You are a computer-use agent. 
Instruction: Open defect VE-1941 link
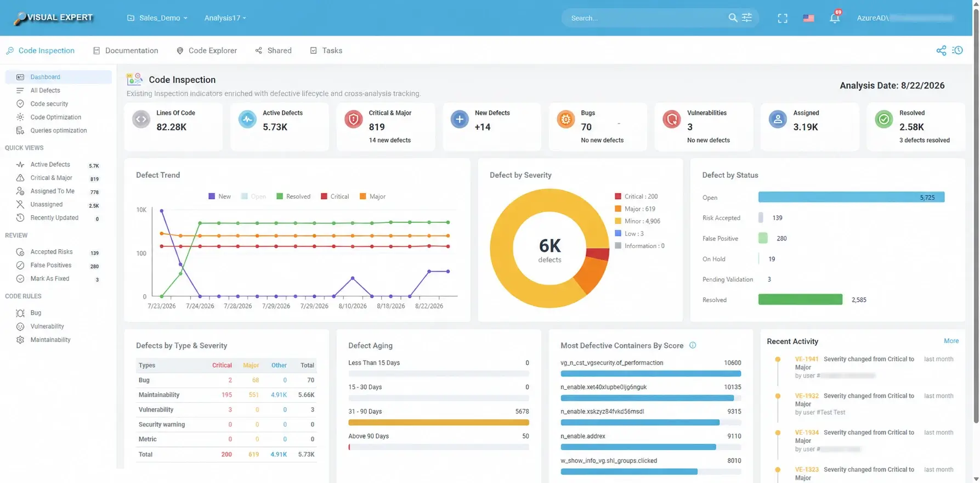tap(807, 360)
